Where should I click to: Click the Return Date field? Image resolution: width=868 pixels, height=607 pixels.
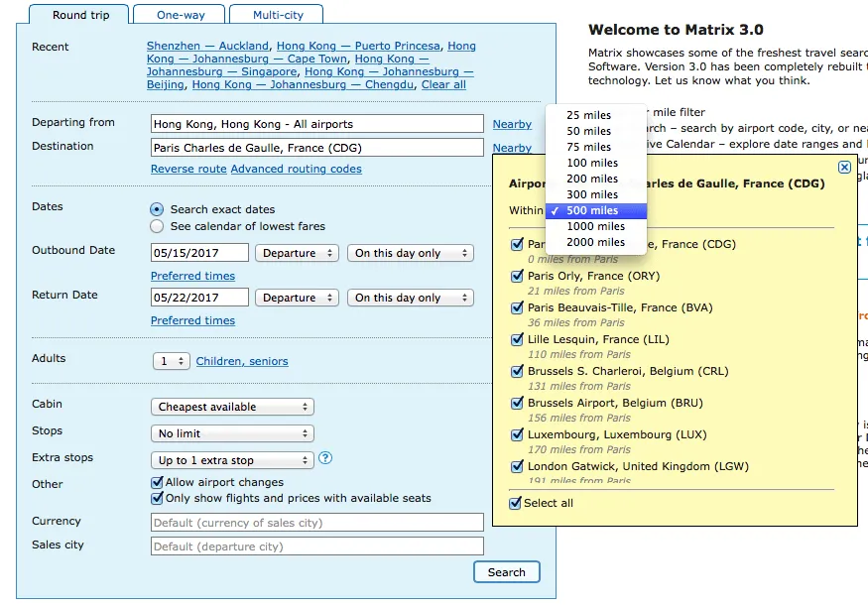199,298
